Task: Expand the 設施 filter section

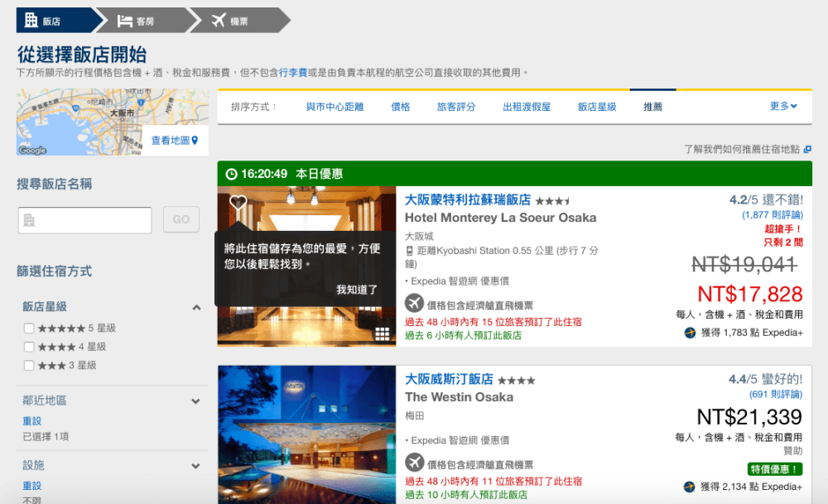Action: click(x=196, y=466)
